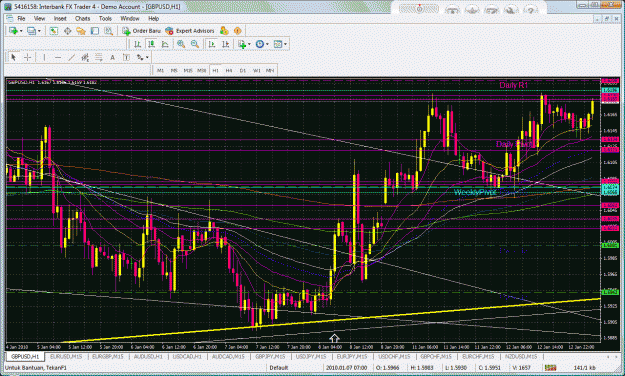Open the Help menu
The width and height of the screenshot is (625, 376).
[153, 18]
